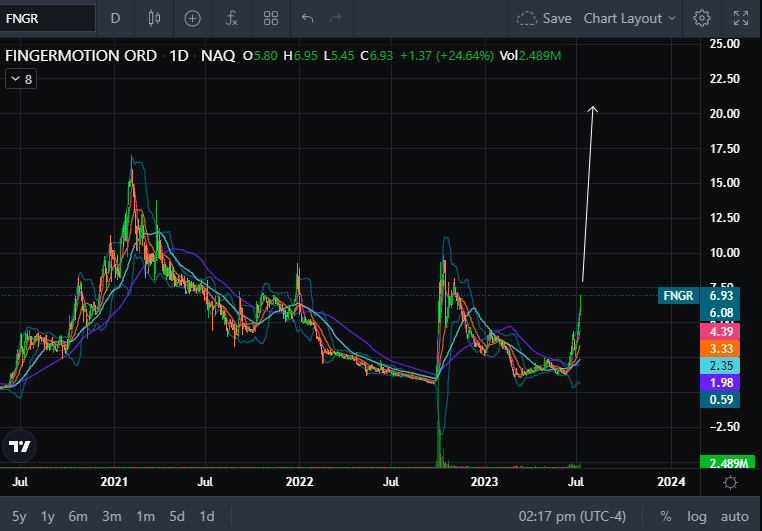
Task: Click the 2021 label on the time axis
Action: (114, 482)
